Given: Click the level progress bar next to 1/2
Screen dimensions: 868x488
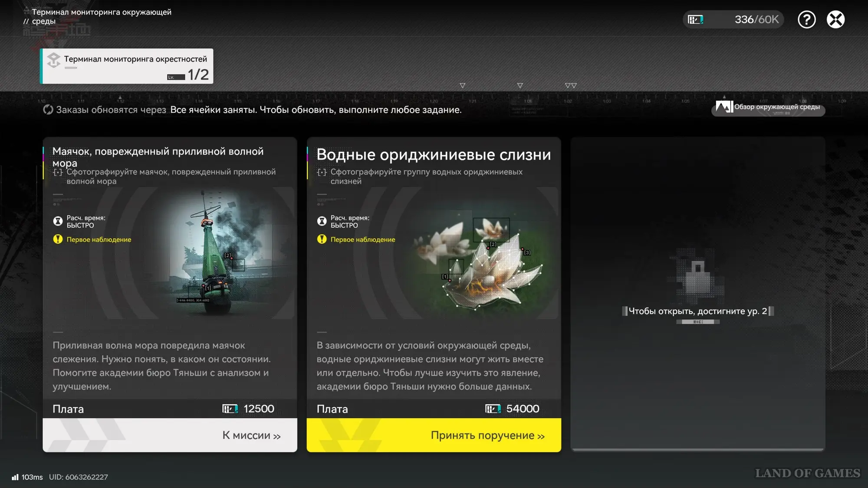Looking at the screenshot, I should tap(176, 77).
